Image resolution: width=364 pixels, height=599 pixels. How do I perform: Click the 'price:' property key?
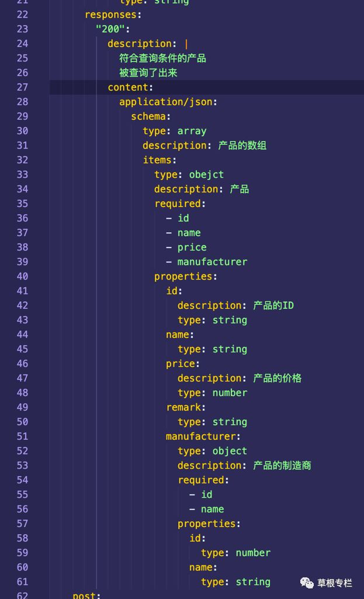tap(180, 363)
